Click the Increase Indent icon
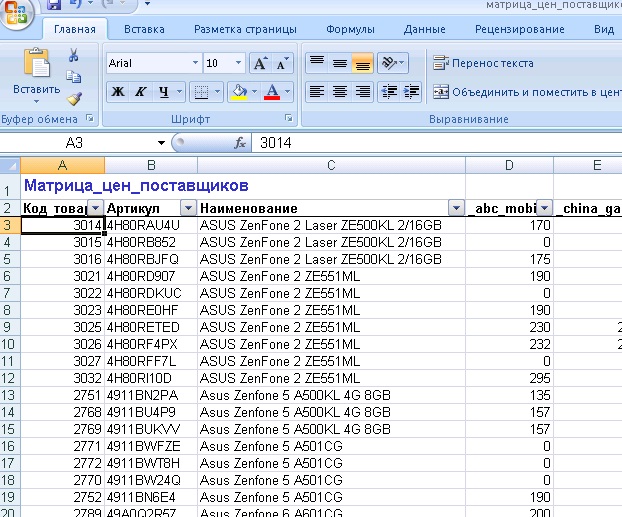This screenshot has height=517, width=622. pos(411,92)
